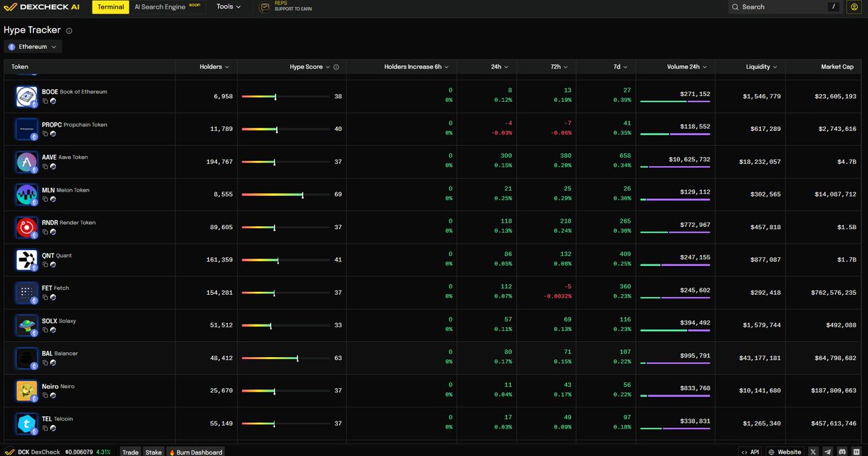Click the Search input field
Viewport: 868px width, 456px height.
(x=786, y=7)
